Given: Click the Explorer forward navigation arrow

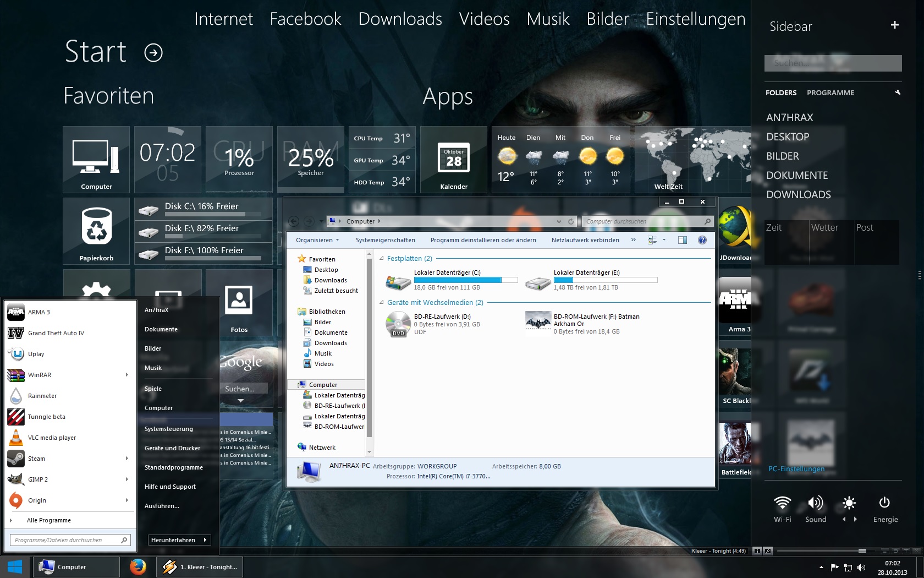Looking at the screenshot, I should click(309, 221).
